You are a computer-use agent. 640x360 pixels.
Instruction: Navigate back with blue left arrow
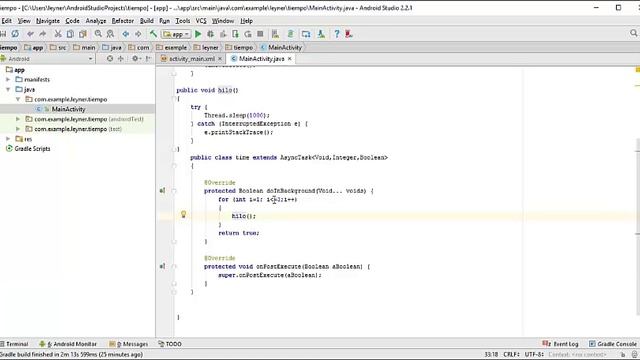[126, 34]
